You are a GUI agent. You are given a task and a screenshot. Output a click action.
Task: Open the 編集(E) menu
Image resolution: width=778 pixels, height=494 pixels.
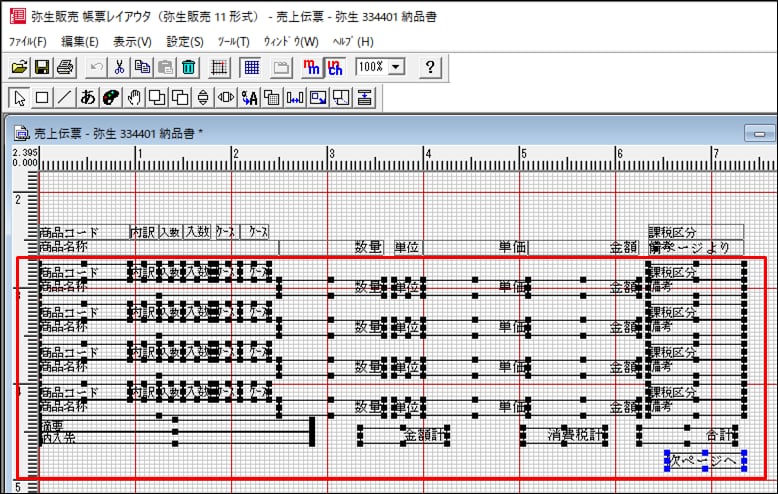(x=79, y=42)
